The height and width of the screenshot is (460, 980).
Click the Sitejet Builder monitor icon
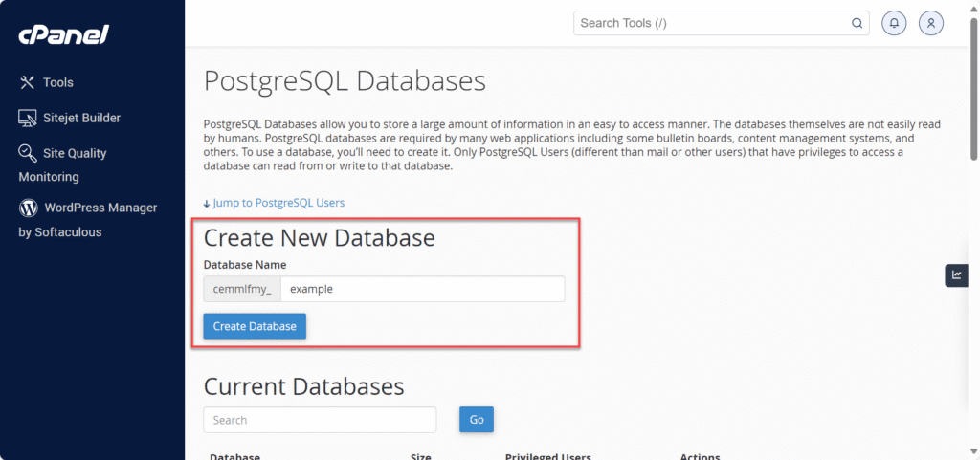(28, 119)
